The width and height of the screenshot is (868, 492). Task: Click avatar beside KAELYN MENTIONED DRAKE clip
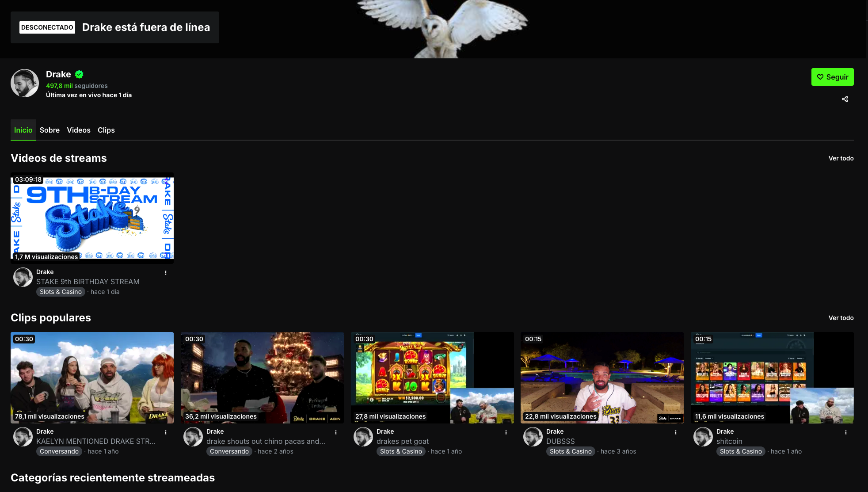click(x=23, y=437)
